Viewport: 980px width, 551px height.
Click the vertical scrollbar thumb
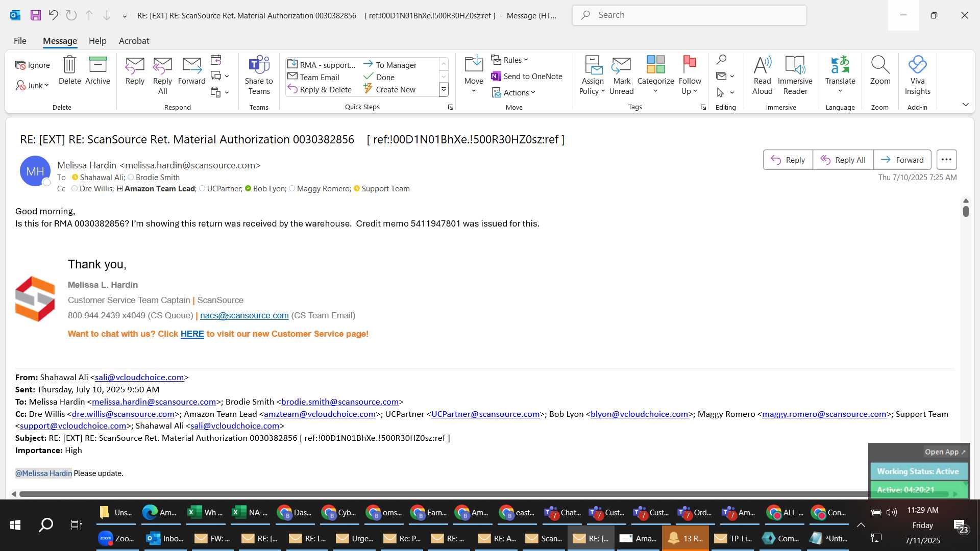pyautogui.click(x=966, y=211)
